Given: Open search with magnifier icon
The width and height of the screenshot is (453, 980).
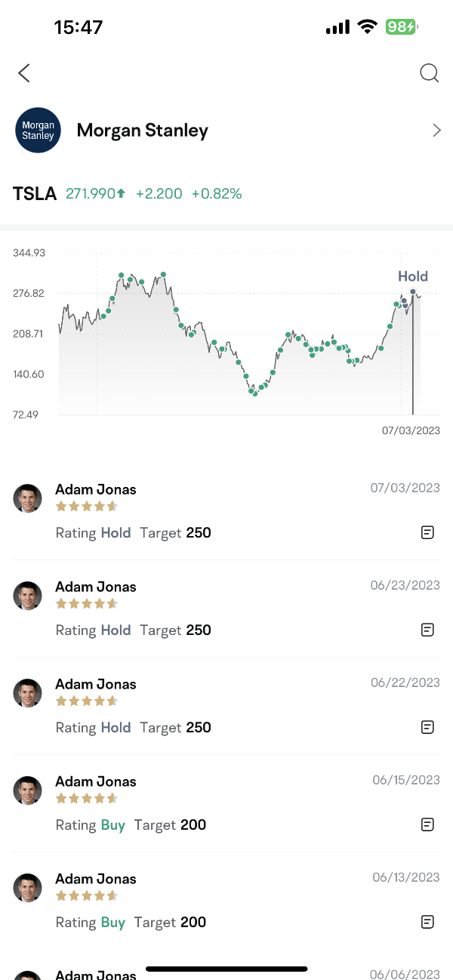Looking at the screenshot, I should [429, 73].
